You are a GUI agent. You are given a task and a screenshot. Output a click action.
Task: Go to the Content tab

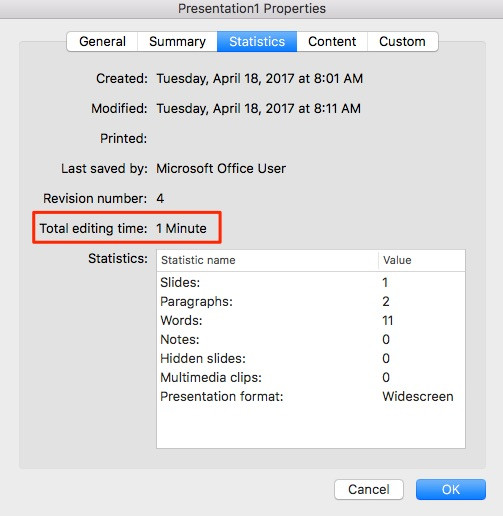point(332,42)
